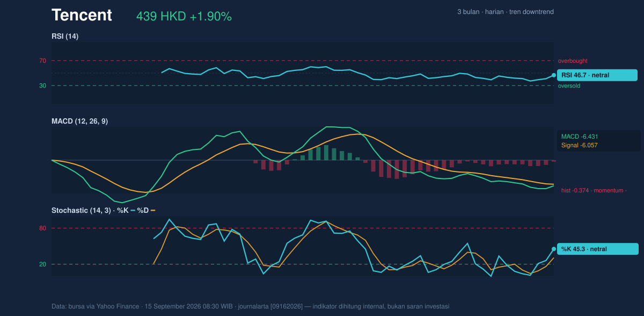The image size is (644, 316).
Task: Select the 439 HKD +1.90% price text
Action: click(x=184, y=17)
